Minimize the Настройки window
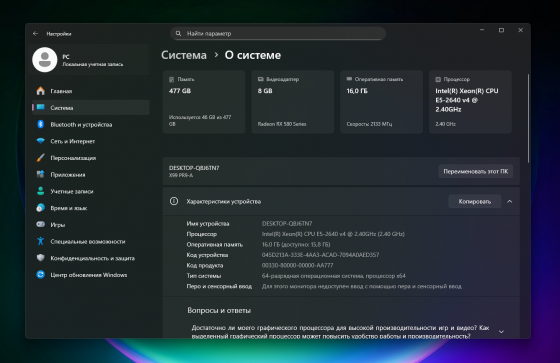 click(482, 30)
